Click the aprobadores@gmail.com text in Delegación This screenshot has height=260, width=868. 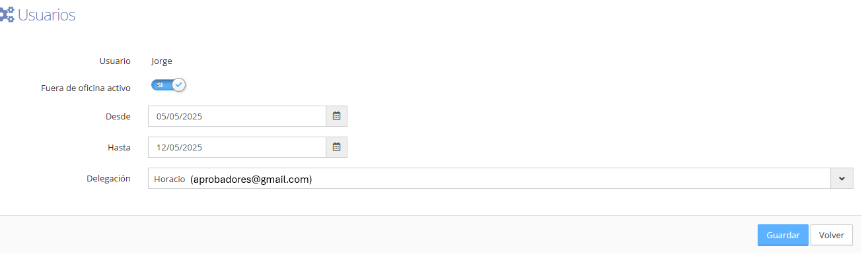coord(251,179)
